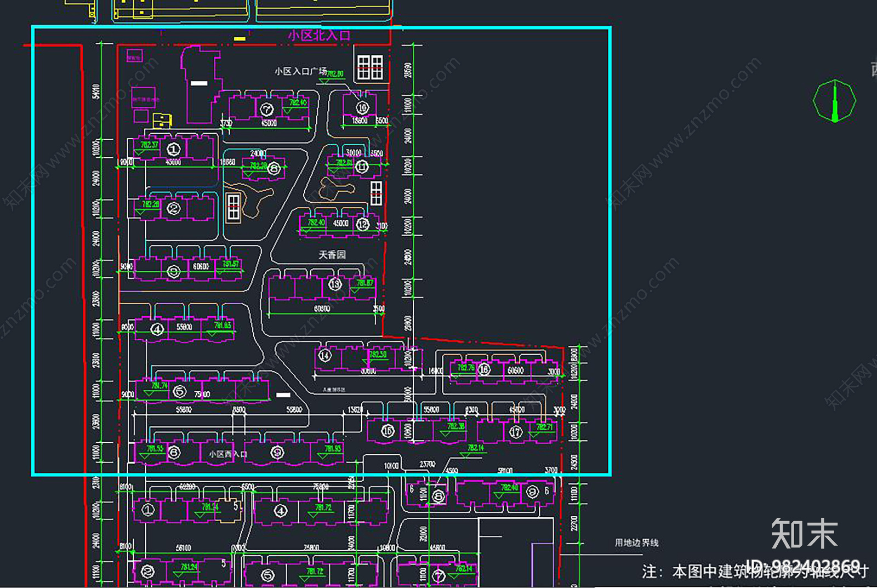Click the elevation value 781.93
The height and width of the screenshot is (588, 877).
333,448
